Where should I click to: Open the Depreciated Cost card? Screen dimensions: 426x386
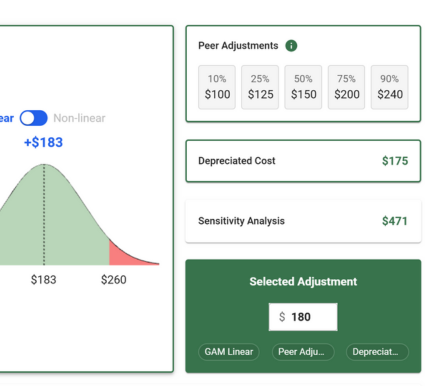(x=303, y=161)
